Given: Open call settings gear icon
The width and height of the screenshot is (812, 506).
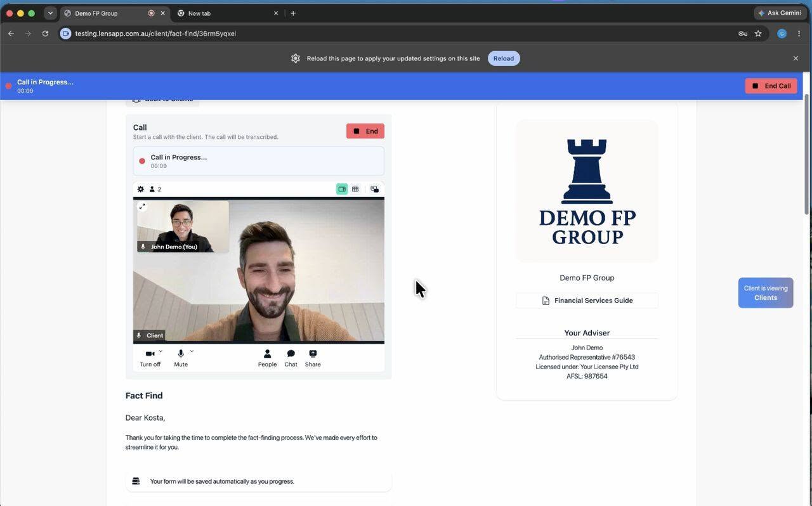Looking at the screenshot, I should (x=141, y=189).
